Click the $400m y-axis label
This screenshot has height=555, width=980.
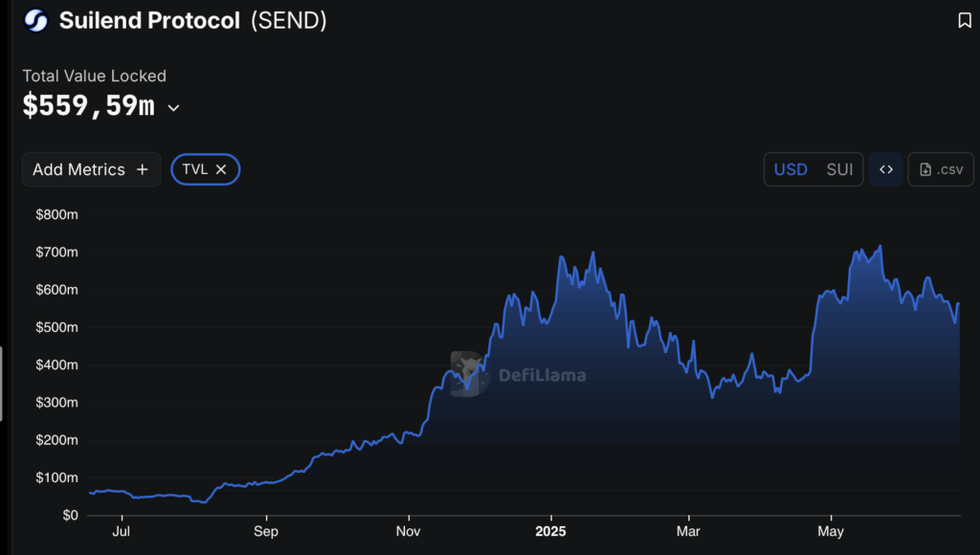coord(56,365)
